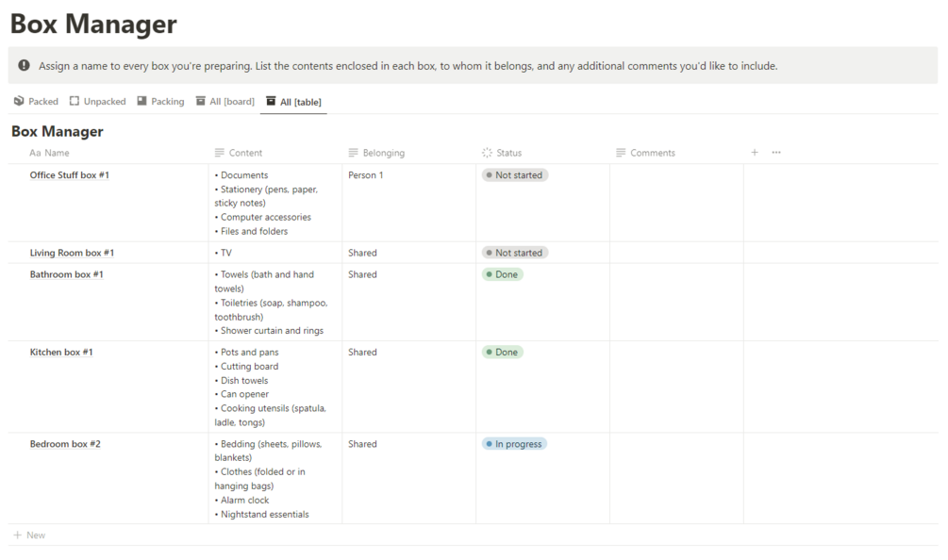Click the info icon in callout
948x560 pixels.
(25, 66)
